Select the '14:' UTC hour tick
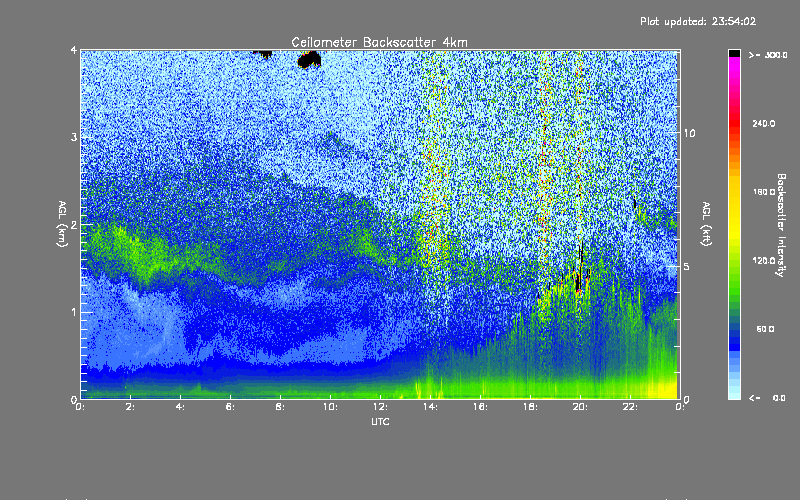This screenshot has width=800, height=500. [x=430, y=407]
